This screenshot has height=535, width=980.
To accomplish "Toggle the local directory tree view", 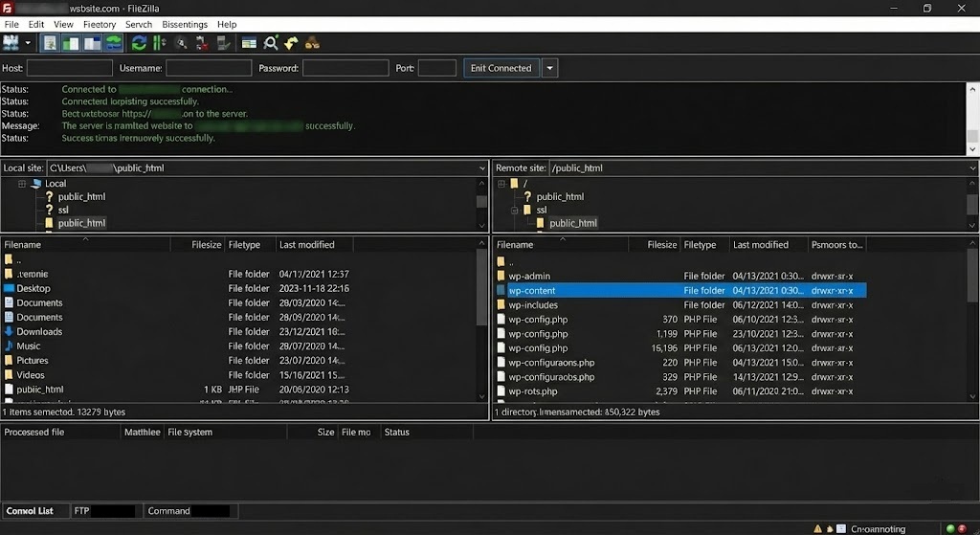I will pyautogui.click(x=71, y=42).
